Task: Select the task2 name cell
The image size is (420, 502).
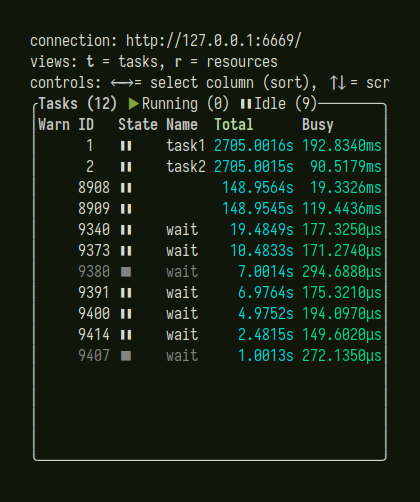Action: (x=186, y=167)
